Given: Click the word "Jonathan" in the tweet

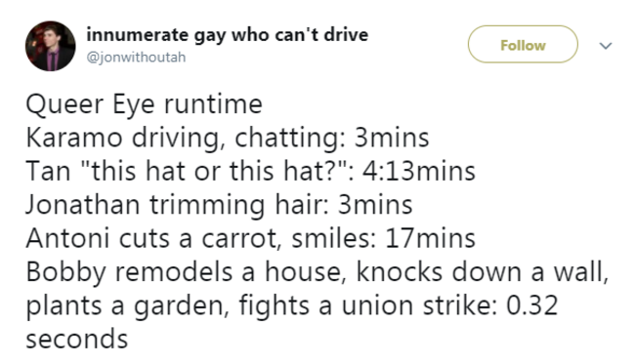Looking at the screenshot, I should (x=83, y=204).
